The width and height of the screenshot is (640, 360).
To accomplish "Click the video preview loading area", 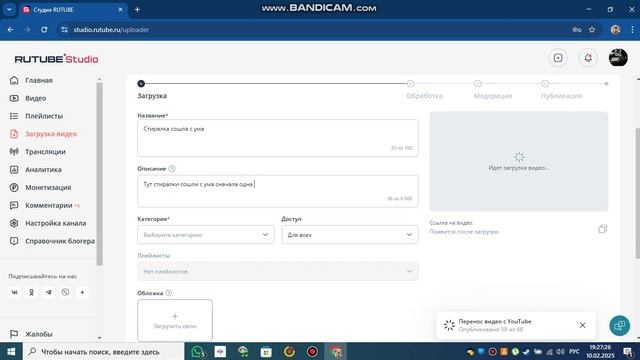I will click(x=519, y=162).
